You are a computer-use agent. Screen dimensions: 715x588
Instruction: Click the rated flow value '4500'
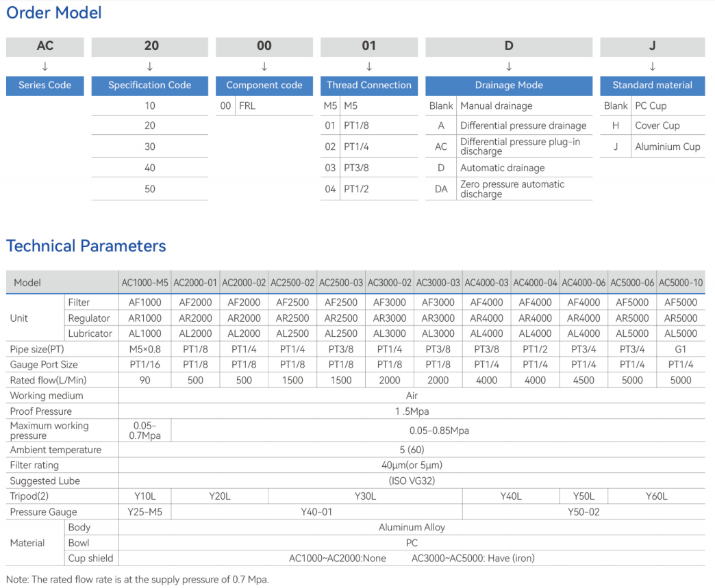[584, 380]
